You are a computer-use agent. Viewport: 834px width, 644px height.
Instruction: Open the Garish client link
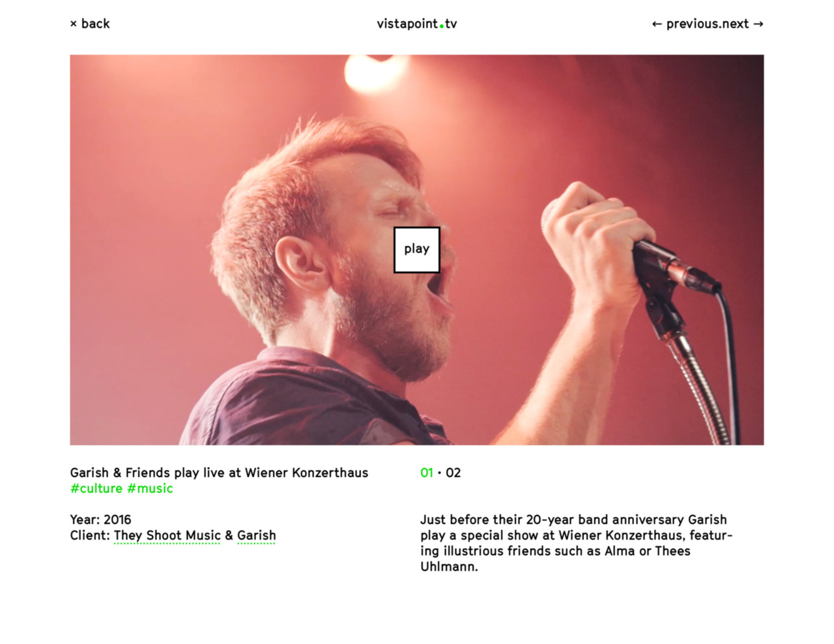click(x=257, y=536)
